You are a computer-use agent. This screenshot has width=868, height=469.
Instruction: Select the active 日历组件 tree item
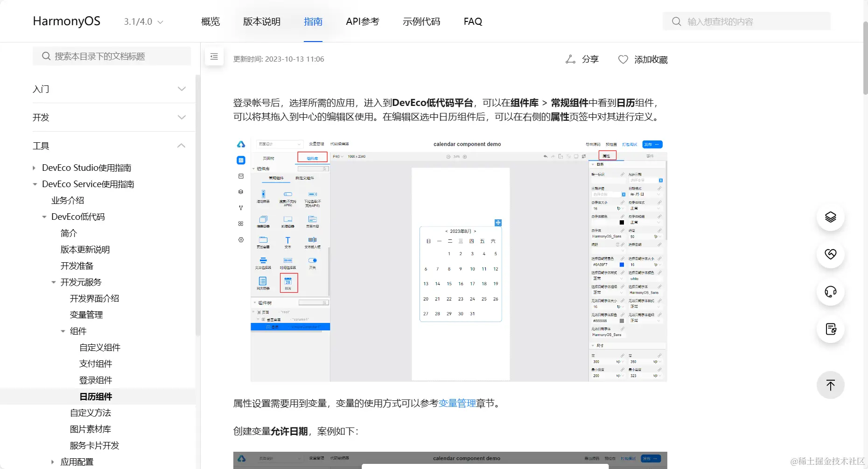pyautogui.click(x=96, y=397)
